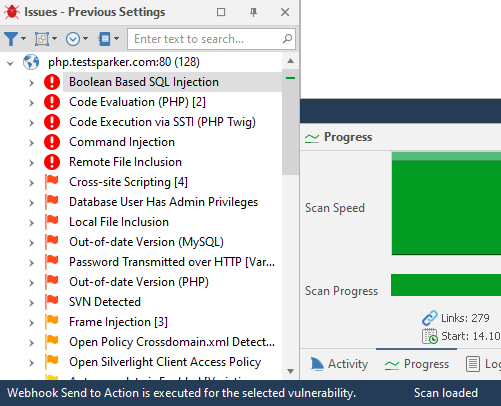Click the green Scan Progress bar
Image resolution: width=501 pixels, height=406 pixels.
446,285
